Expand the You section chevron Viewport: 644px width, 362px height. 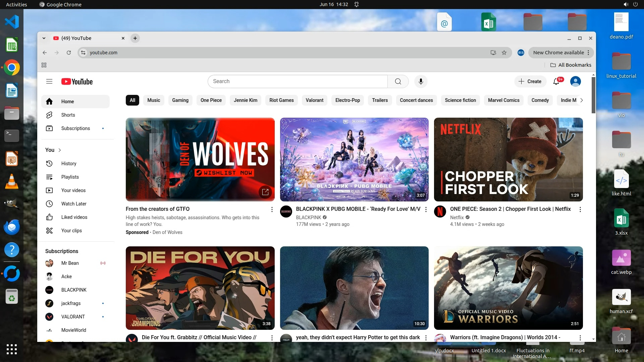pos(60,150)
